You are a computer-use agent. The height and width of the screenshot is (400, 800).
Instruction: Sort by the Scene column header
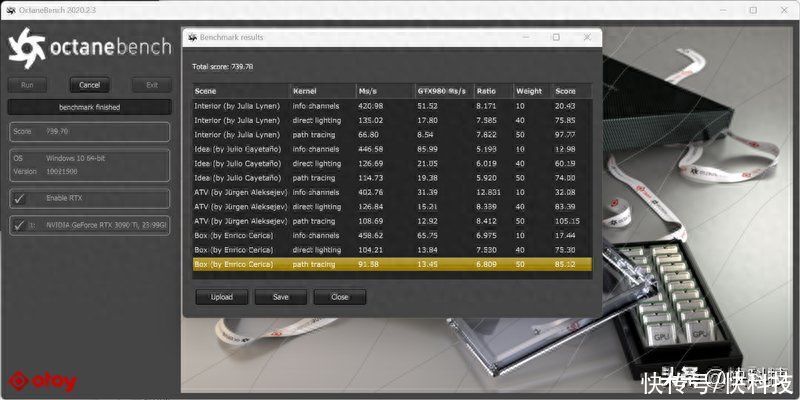point(241,91)
